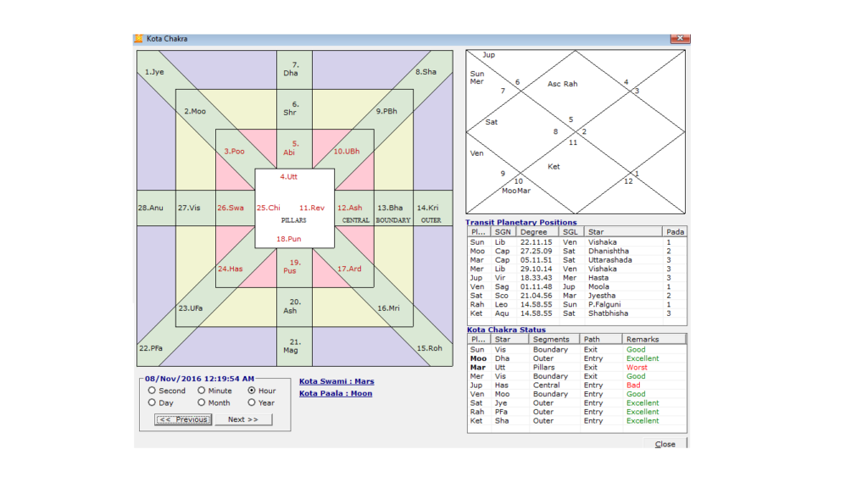Click the 23.UFa cell in chakra
868x488 pixels.
point(191,308)
